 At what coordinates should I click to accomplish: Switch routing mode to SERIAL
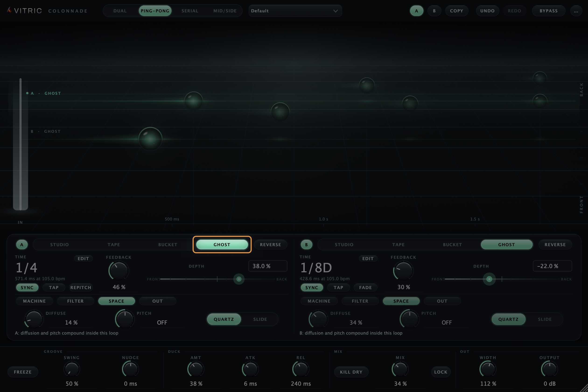click(190, 11)
